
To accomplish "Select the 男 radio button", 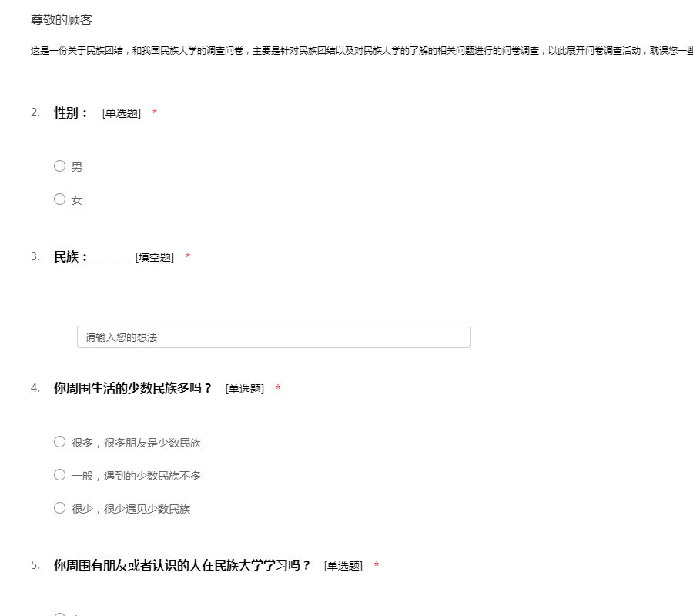I will pos(59,166).
